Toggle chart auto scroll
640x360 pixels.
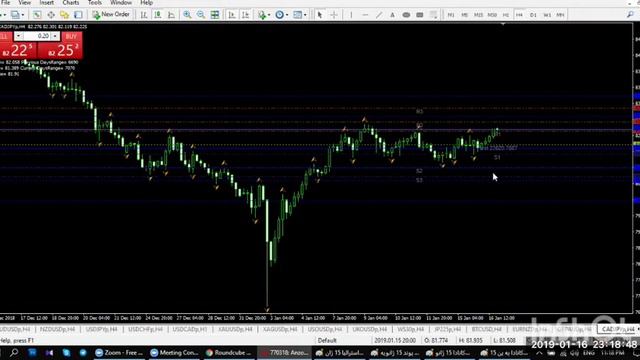pos(232,15)
